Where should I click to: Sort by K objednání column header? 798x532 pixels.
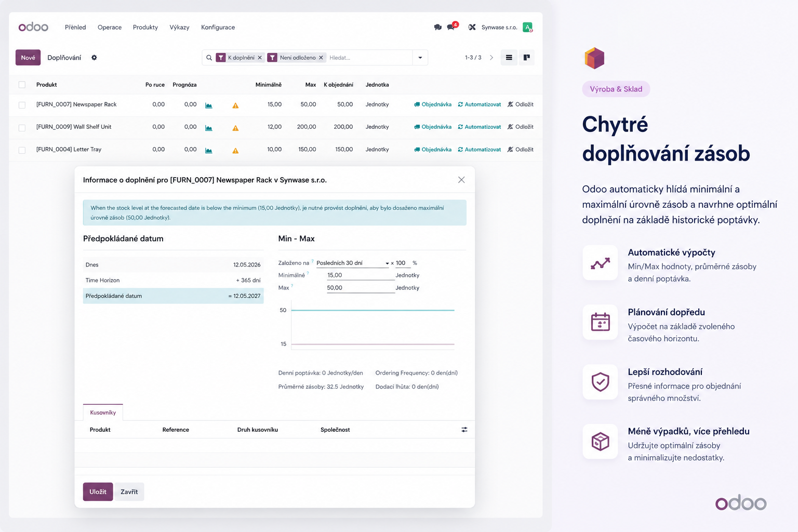click(x=338, y=85)
